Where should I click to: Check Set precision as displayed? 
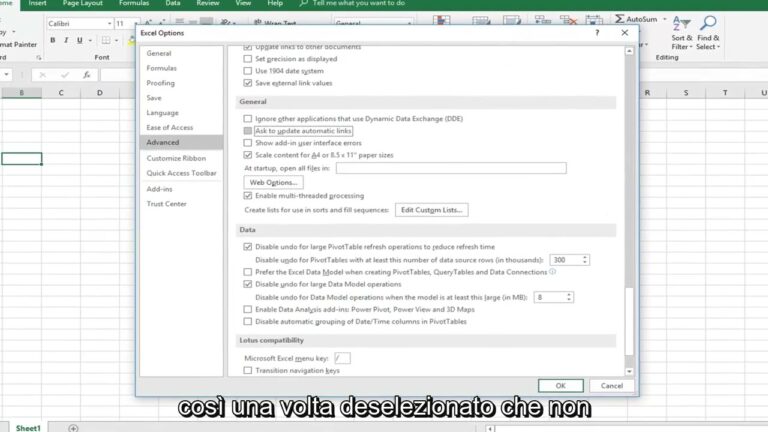pos(248,59)
